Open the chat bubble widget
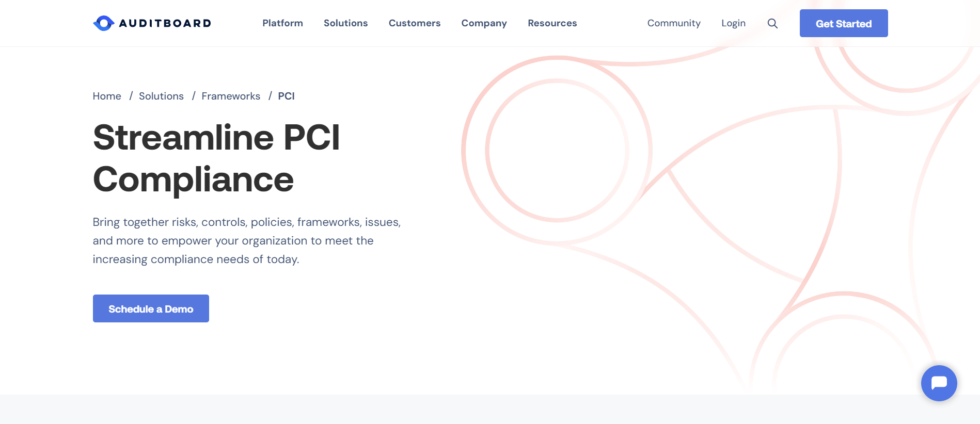The height and width of the screenshot is (424, 980). tap(939, 383)
